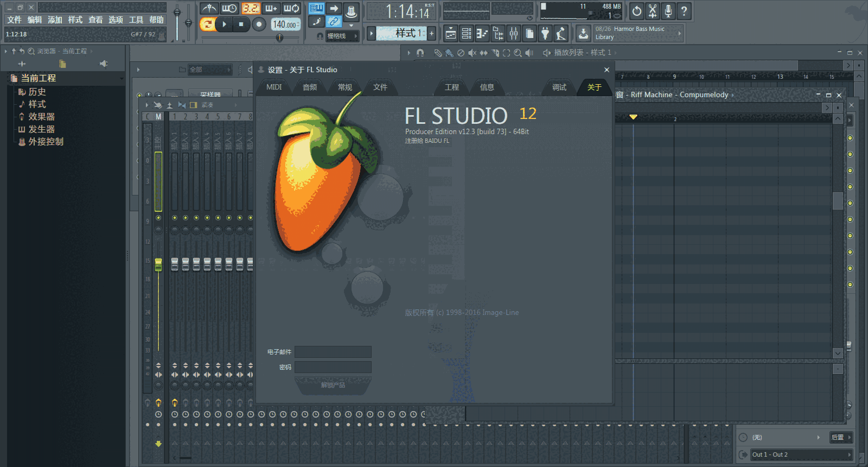Switch to the 调试 settings tab

coord(559,87)
